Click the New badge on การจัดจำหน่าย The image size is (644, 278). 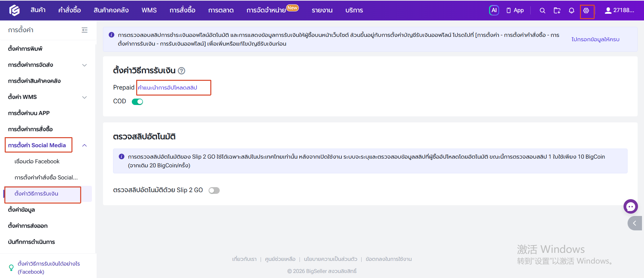tap(292, 8)
